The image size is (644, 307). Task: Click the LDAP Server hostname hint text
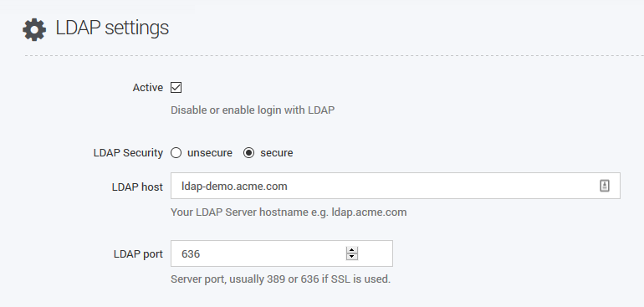(x=289, y=212)
